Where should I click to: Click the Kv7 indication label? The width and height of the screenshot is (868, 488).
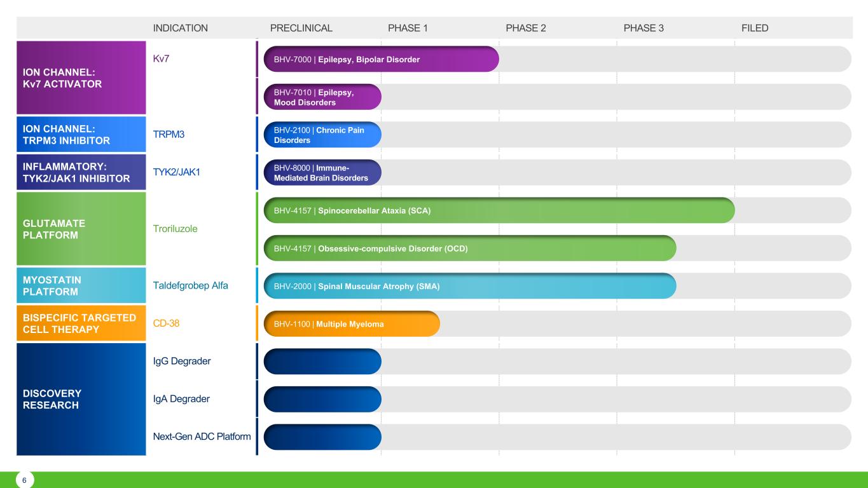click(162, 59)
